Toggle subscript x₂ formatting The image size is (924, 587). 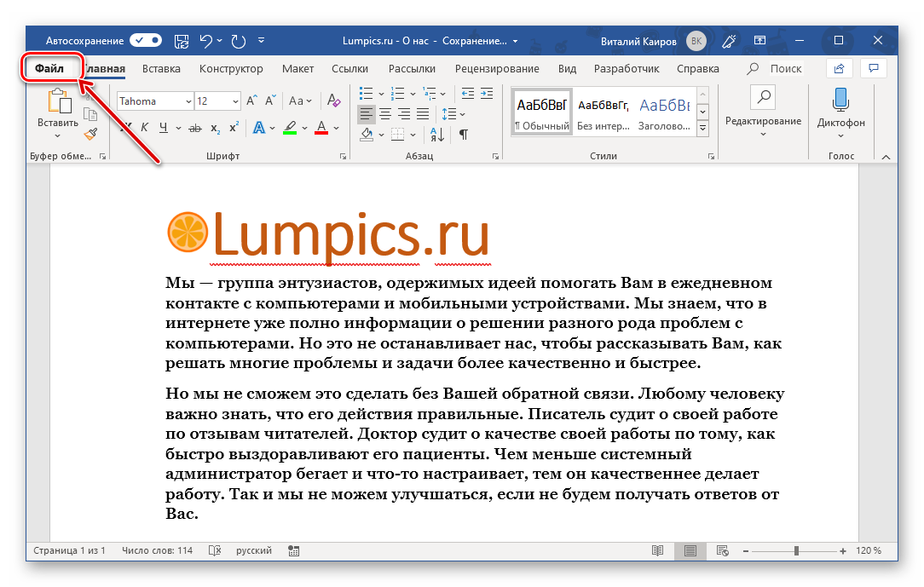[216, 128]
